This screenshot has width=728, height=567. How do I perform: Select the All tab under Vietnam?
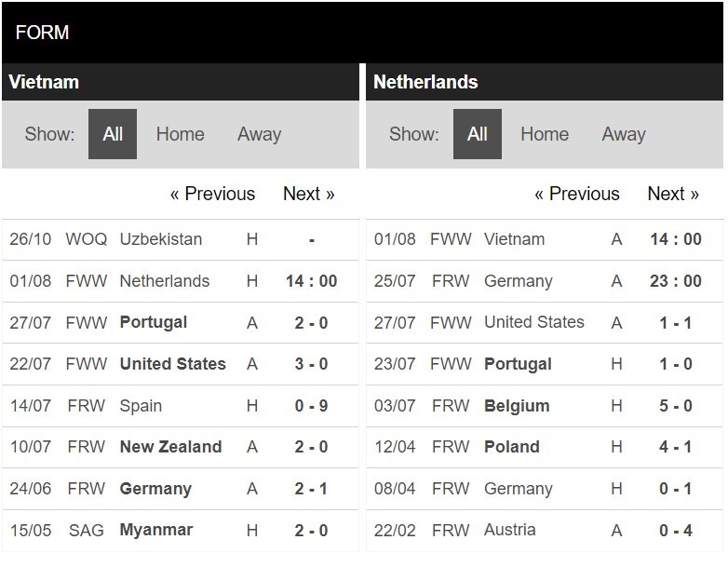pos(113,134)
